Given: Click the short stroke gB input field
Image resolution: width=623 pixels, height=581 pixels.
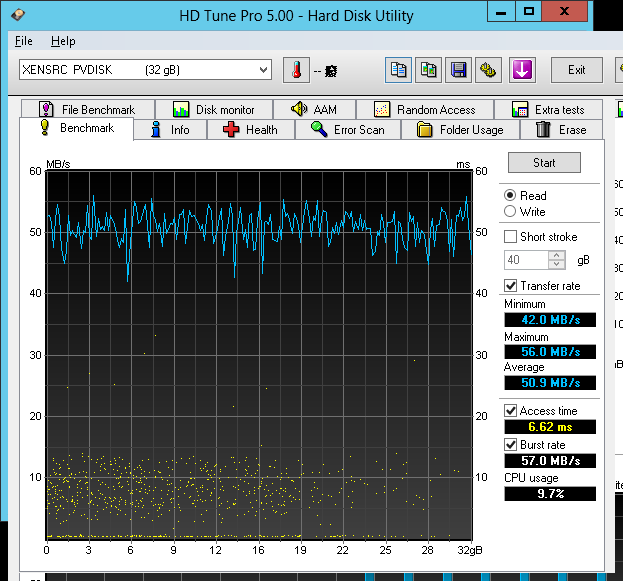Looking at the screenshot, I should (526, 260).
